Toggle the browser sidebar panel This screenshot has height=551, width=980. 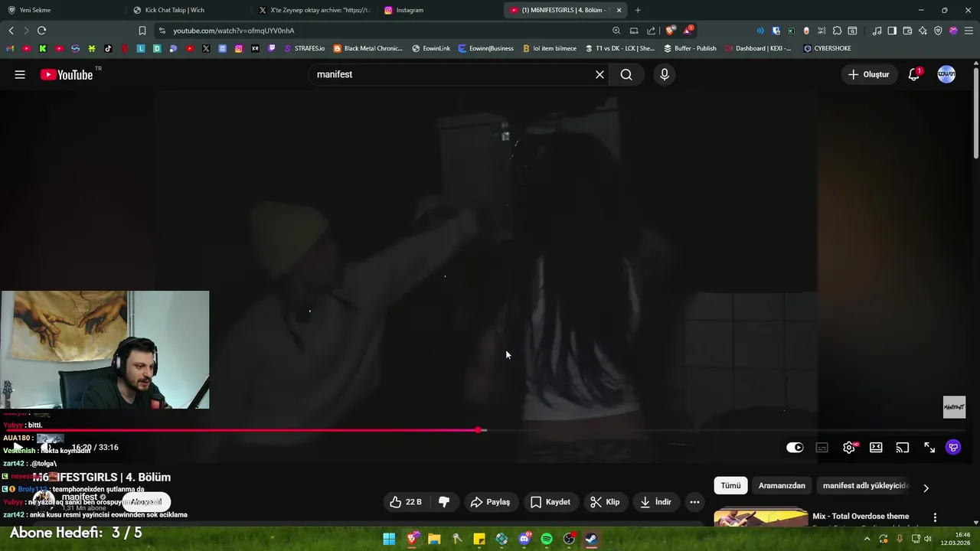(x=892, y=31)
